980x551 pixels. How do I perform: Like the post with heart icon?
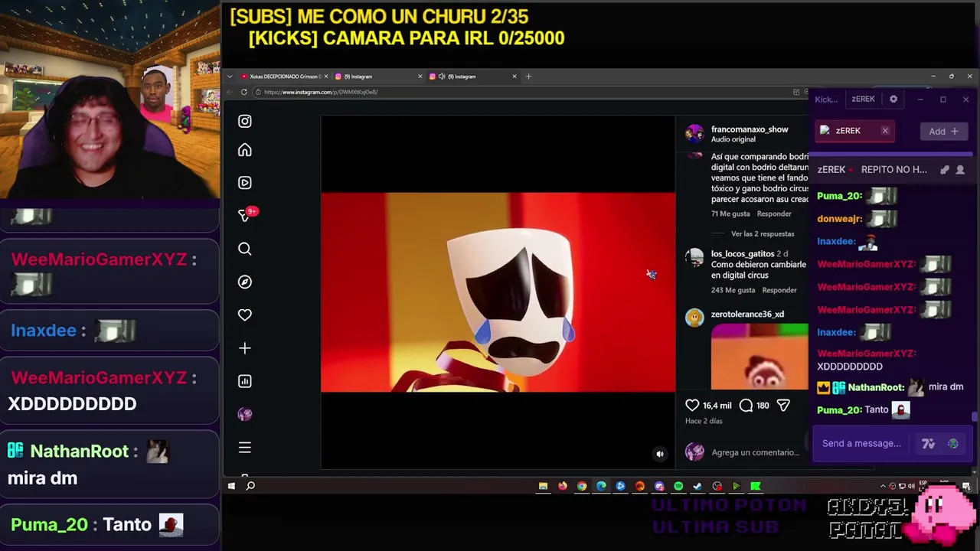click(x=692, y=405)
